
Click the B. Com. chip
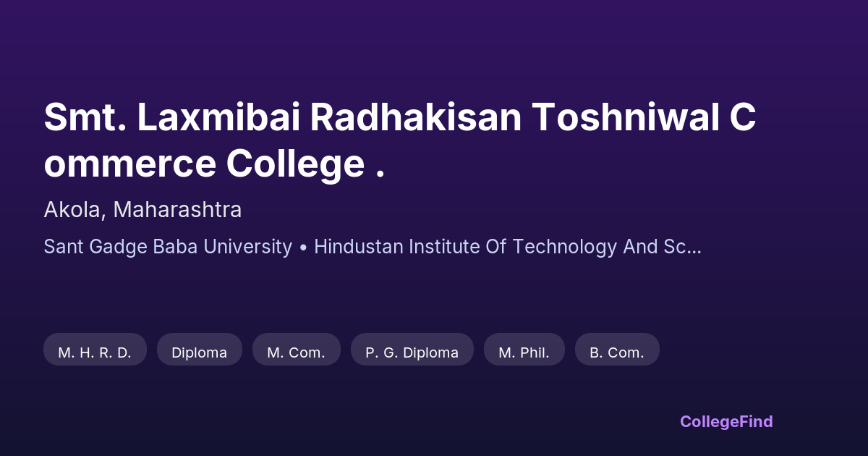pos(616,352)
